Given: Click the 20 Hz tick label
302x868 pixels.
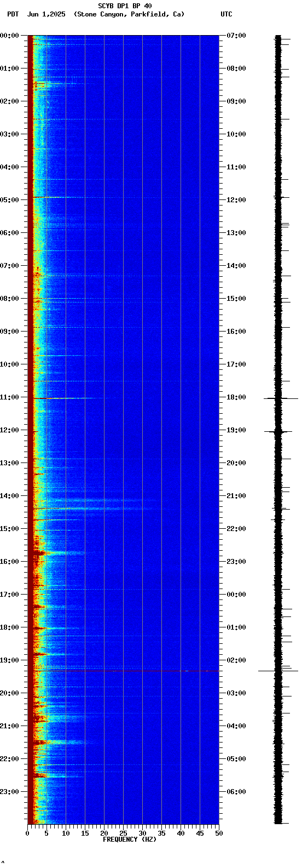Looking at the screenshot, I should 104,833.
